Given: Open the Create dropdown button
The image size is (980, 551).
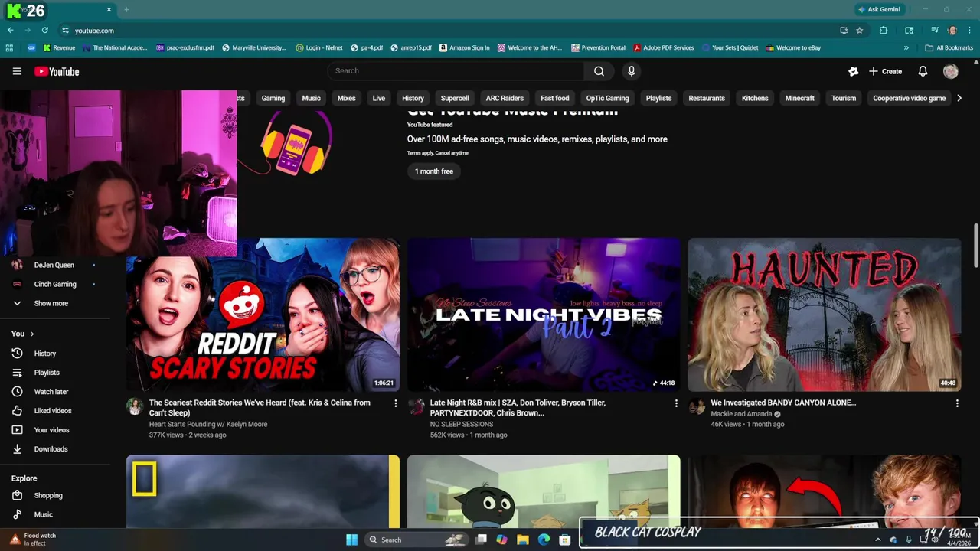Looking at the screenshot, I should click(885, 71).
